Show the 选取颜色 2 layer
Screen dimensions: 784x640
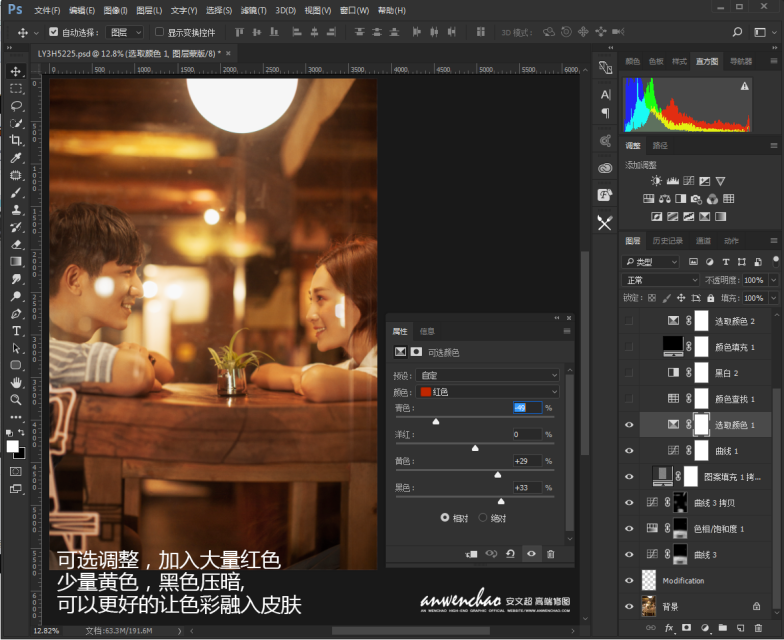[x=629, y=320]
